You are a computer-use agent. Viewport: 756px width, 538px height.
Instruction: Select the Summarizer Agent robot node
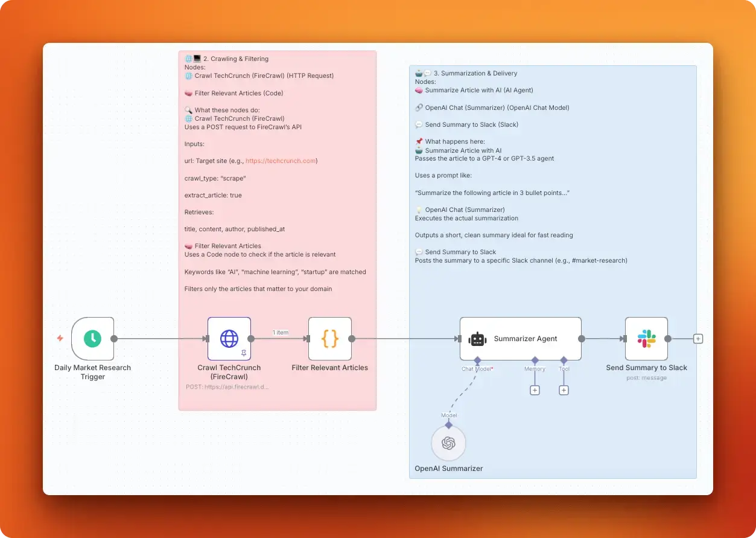tap(520, 339)
